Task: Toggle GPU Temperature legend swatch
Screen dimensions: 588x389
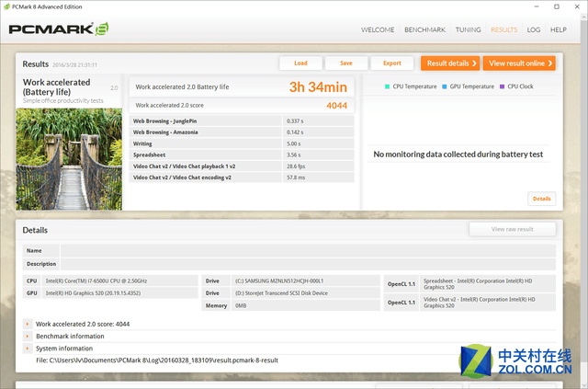Action: click(445, 86)
